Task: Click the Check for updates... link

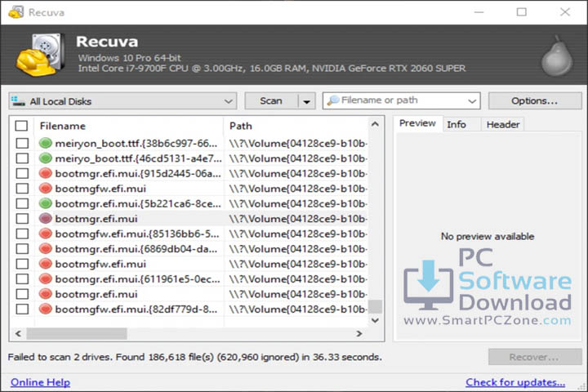Action: click(x=515, y=382)
